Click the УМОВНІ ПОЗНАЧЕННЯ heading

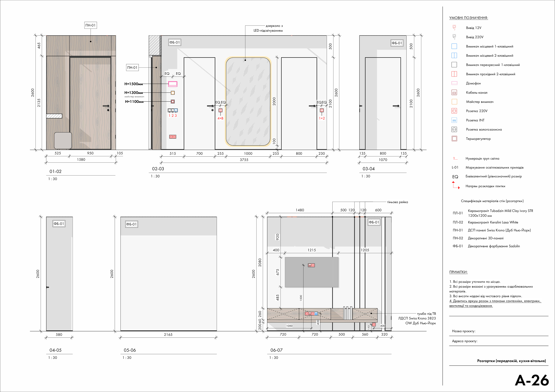(x=468, y=18)
